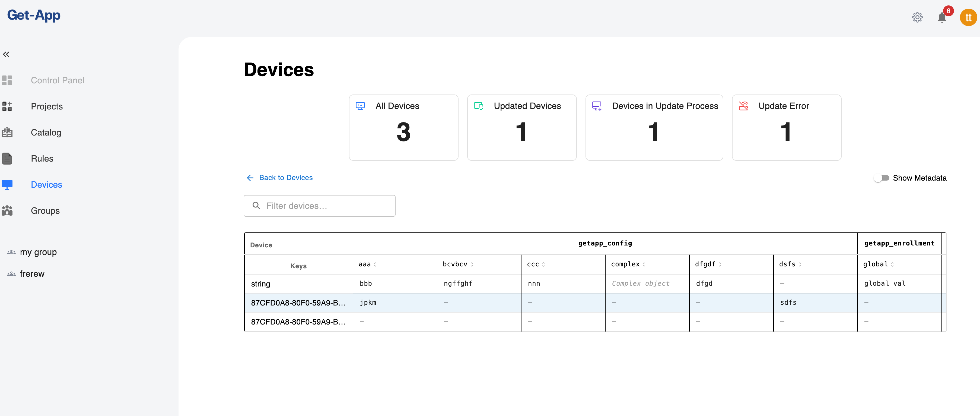
Task: Open the 'my group' group
Action: (x=38, y=252)
